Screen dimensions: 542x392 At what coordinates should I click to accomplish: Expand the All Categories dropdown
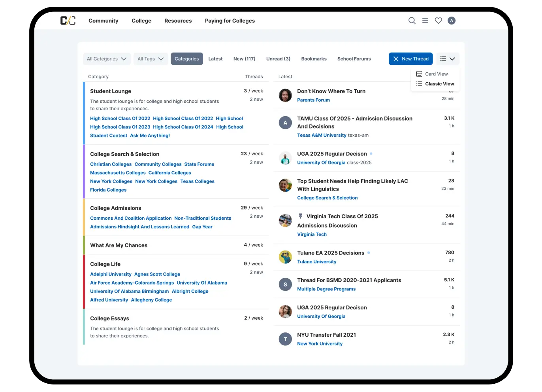[x=107, y=59]
